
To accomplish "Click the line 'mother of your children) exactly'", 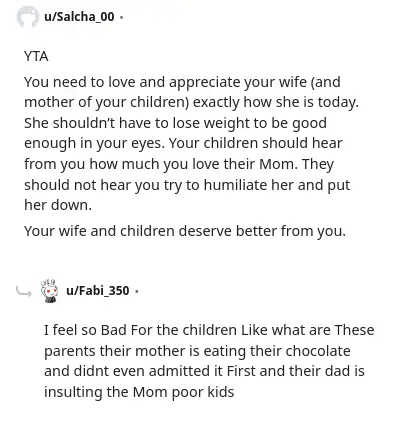I will click(x=191, y=103).
